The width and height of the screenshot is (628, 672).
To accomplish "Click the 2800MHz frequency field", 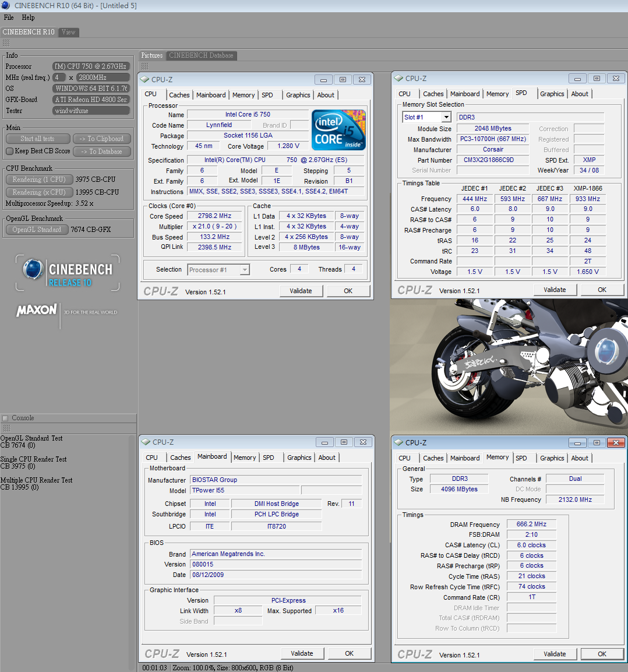I will click(103, 78).
